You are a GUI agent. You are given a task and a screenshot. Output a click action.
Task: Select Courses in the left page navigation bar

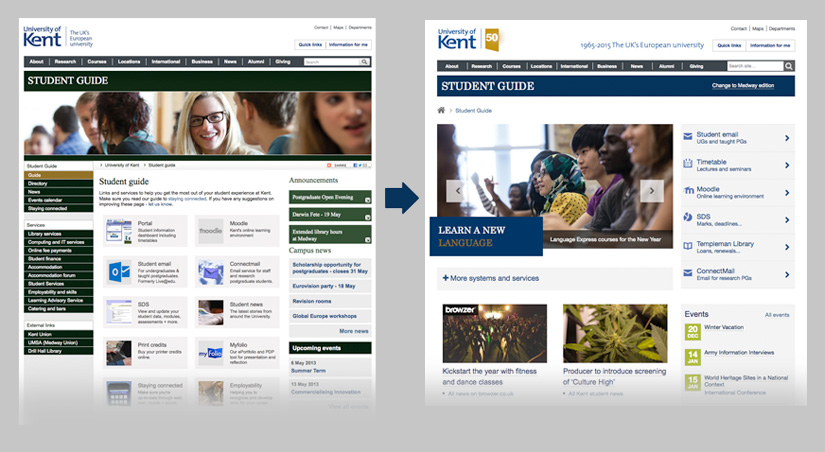coord(97,62)
